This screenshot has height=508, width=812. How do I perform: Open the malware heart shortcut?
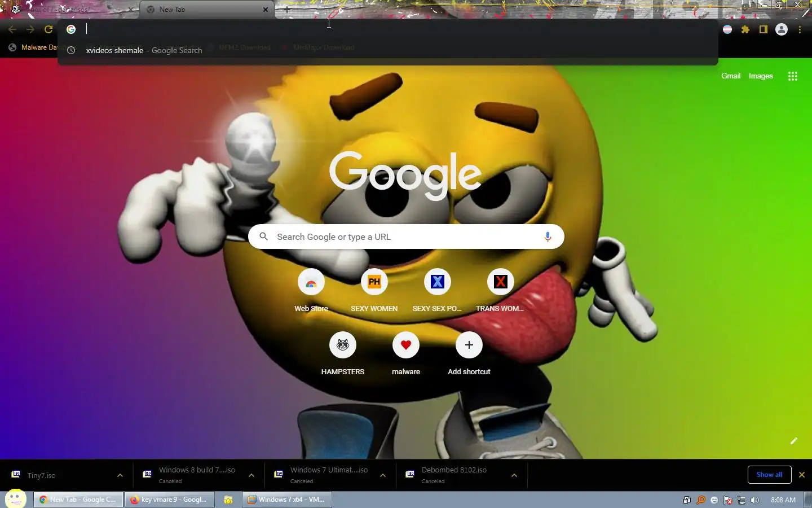click(406, 352)
